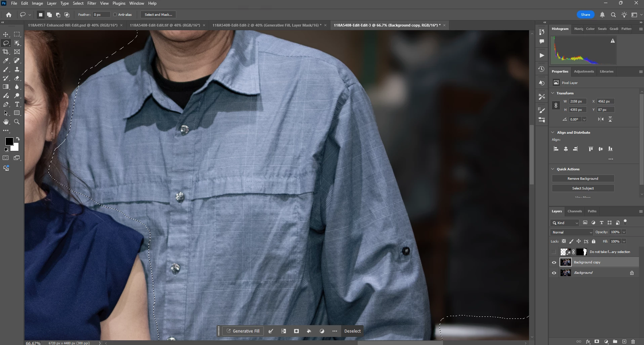The image size is (644, 345).
Task: Open the Opacity dropdown arrow
Action: click(x=624, y=232)
